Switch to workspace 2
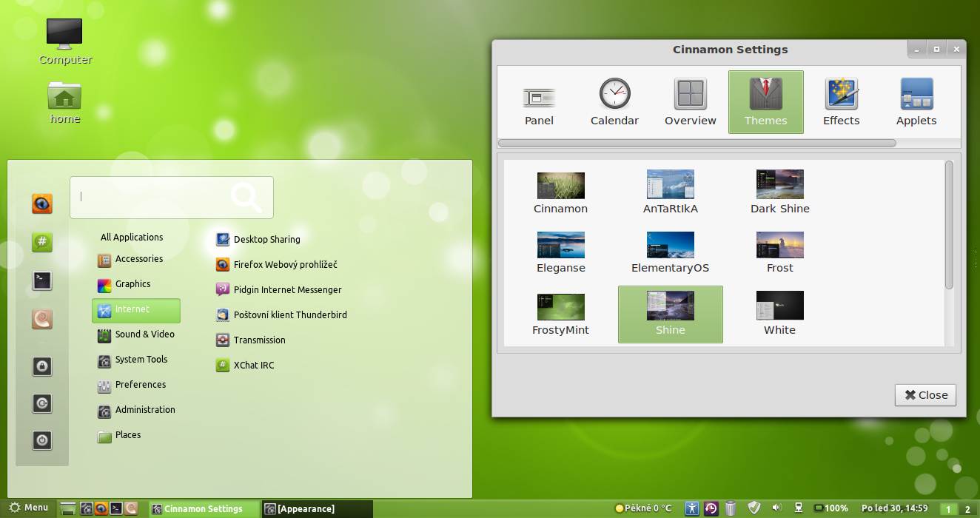980x518 pixels. click(x=967, y=509)
